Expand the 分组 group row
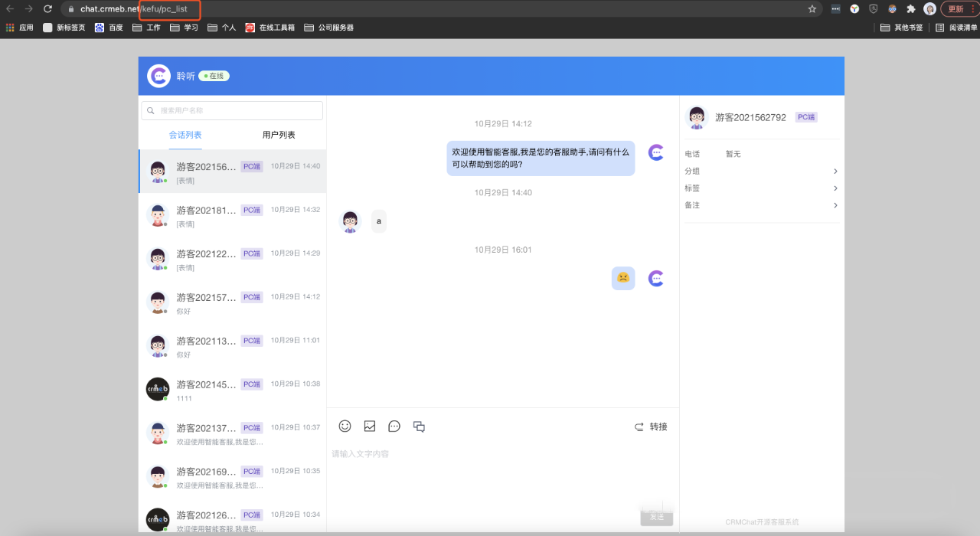 point(761,172)
